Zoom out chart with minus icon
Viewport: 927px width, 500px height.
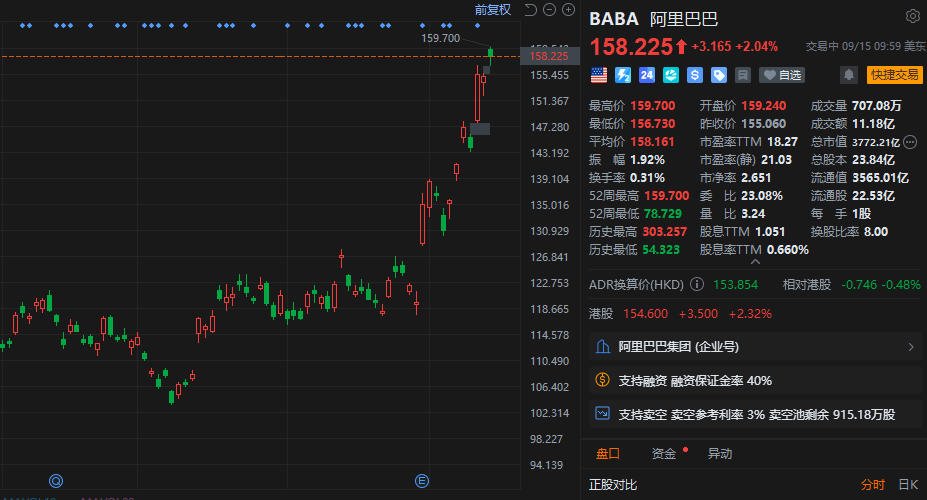[550, 10]
